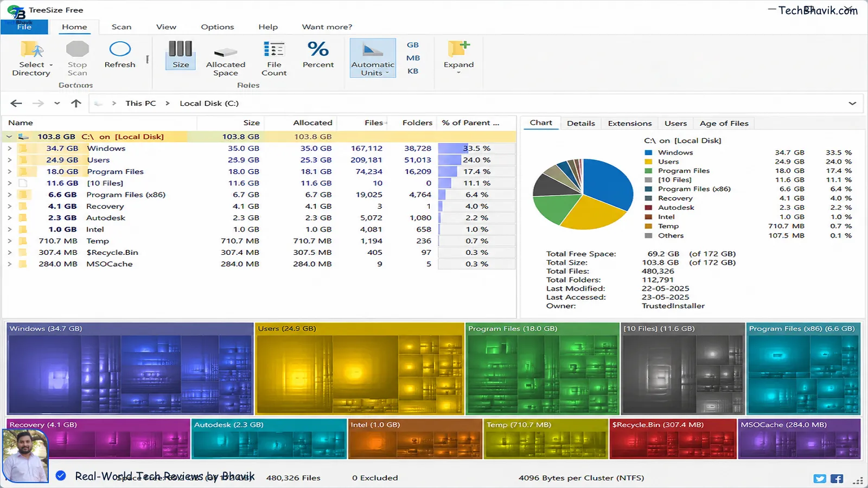Screen dimensions: 868x488
Task: Click the pie chart
Action: click(x=583, y=194)
